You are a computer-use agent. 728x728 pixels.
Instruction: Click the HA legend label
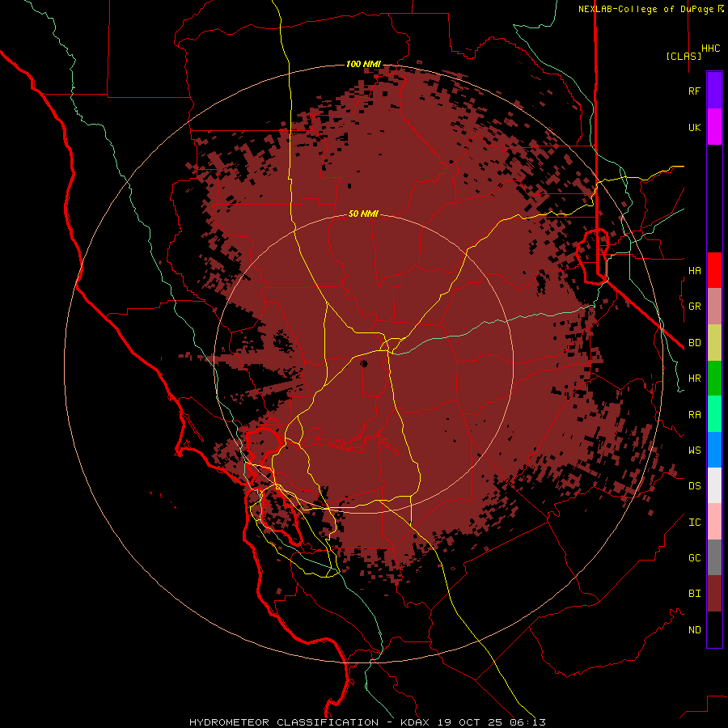(694, 271)
